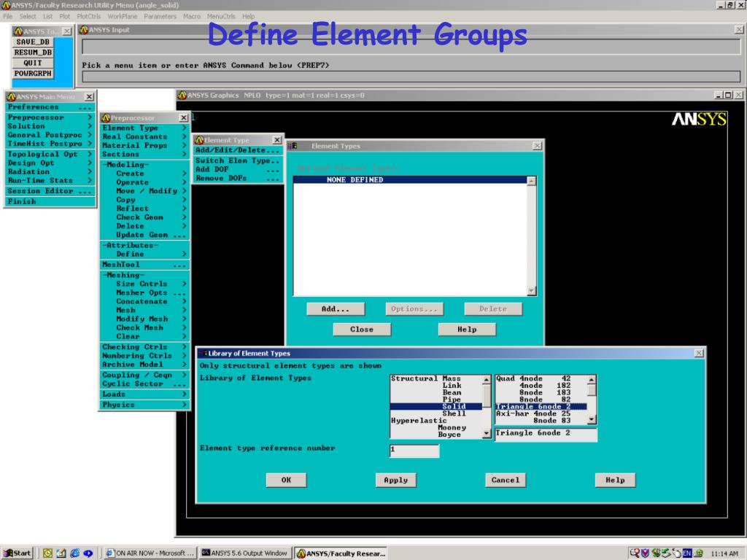This screenshot has height=560, width=747.
Task: Open the File menu
Action: coord(8,16)
